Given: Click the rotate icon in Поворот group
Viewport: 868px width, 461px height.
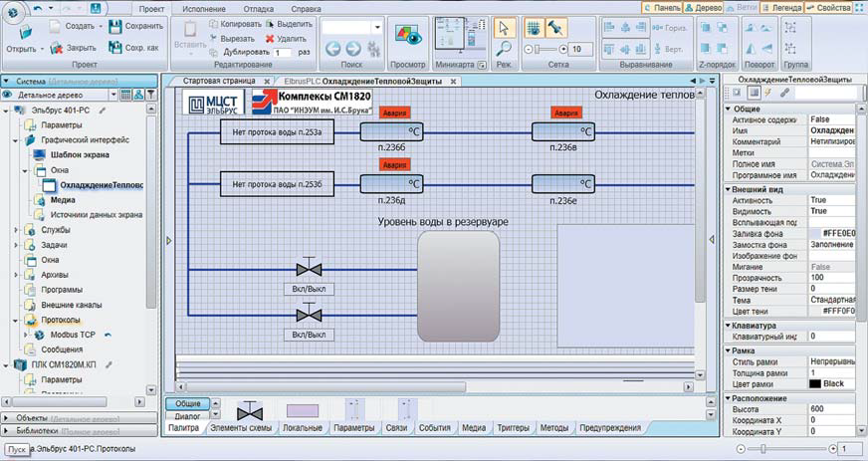Looking at the screenshot, I should pos(750,28).
